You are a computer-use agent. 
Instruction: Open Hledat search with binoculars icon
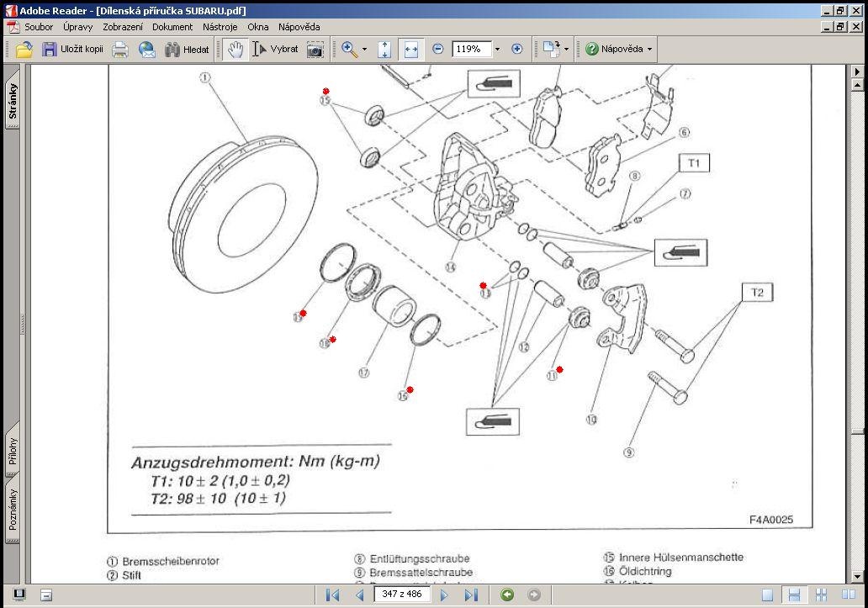(187, 50)
